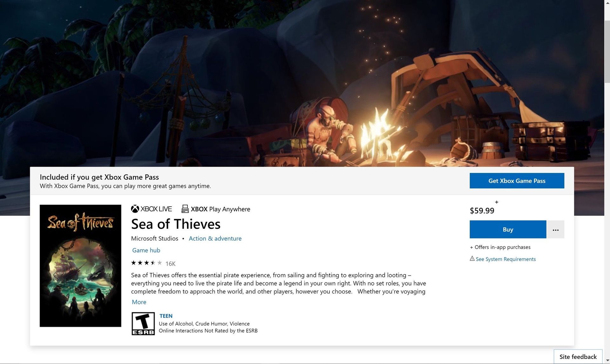Click Offers in-app purchases text
610x364 pixels.
(x=500, y=247)
